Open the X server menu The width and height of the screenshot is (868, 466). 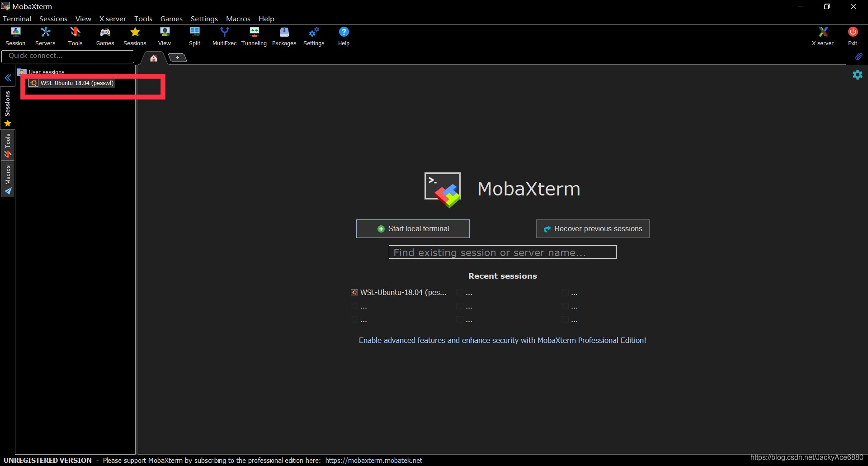tap(113, 19)
